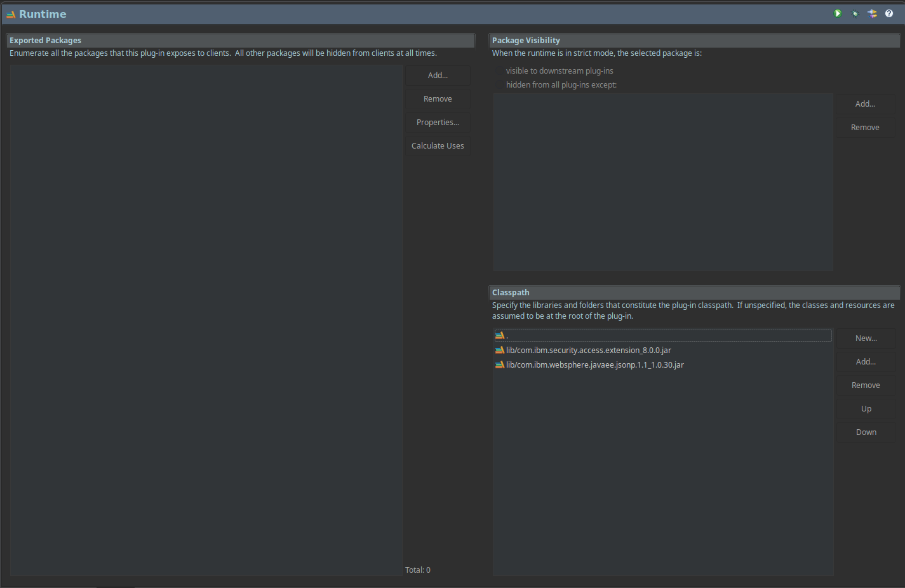
Task: Select lib/com.ibm.websphere.javaee.jsonp.1.1_1.0.30.jar entry
Action: pos(662,364)
